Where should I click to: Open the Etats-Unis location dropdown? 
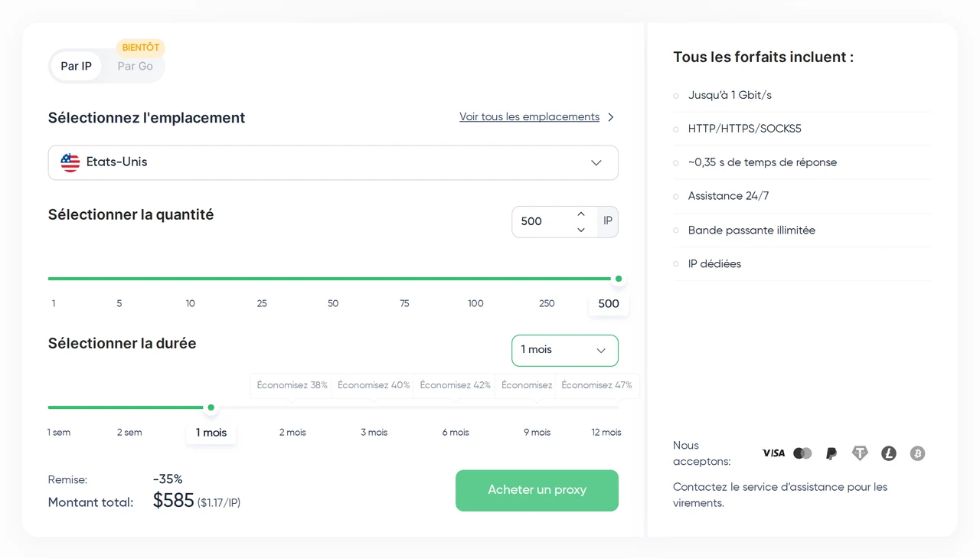[x=333, y=162]
